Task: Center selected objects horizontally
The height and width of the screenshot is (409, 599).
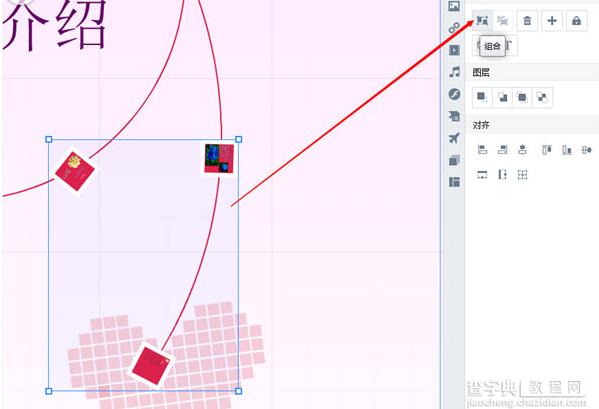Action: point(523,150)
